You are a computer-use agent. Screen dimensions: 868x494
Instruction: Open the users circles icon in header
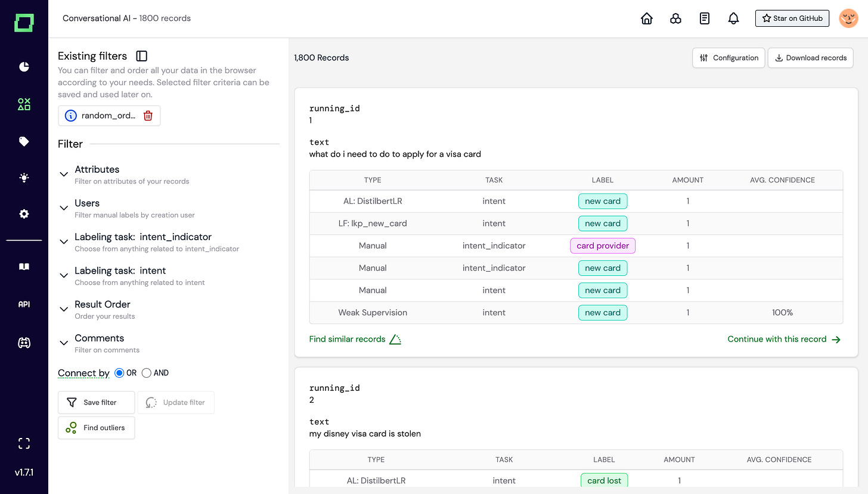(675, 18)
